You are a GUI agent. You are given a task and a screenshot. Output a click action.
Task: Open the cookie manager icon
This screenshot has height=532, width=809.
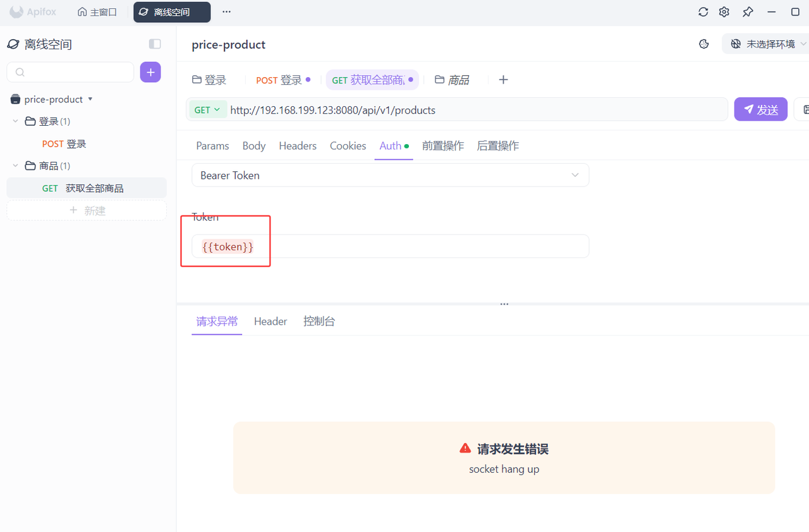click(704, 44)
